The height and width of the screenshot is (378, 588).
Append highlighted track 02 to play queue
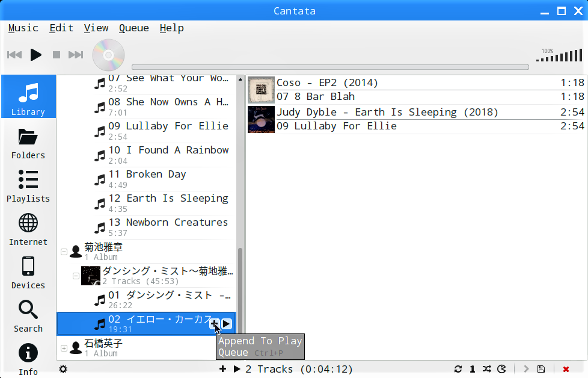(x=214, y=324)
